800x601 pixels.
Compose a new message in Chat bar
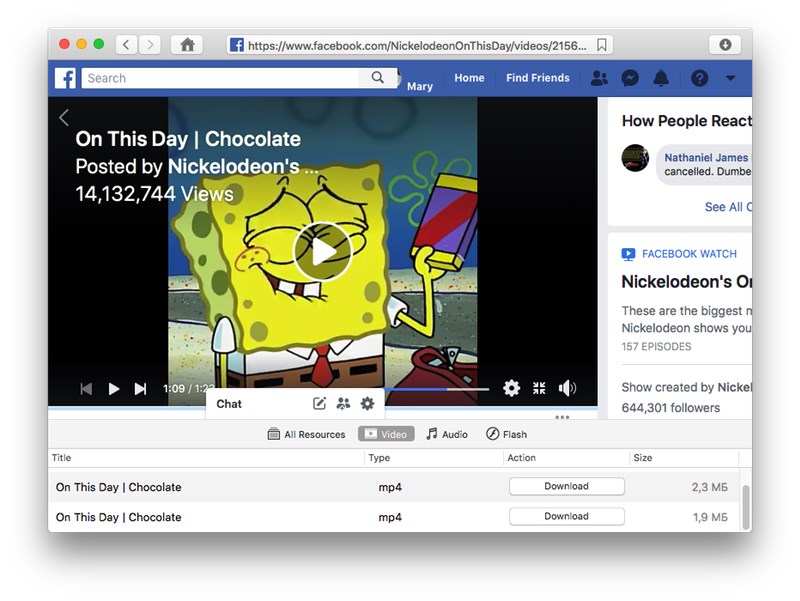click(319, 404)
